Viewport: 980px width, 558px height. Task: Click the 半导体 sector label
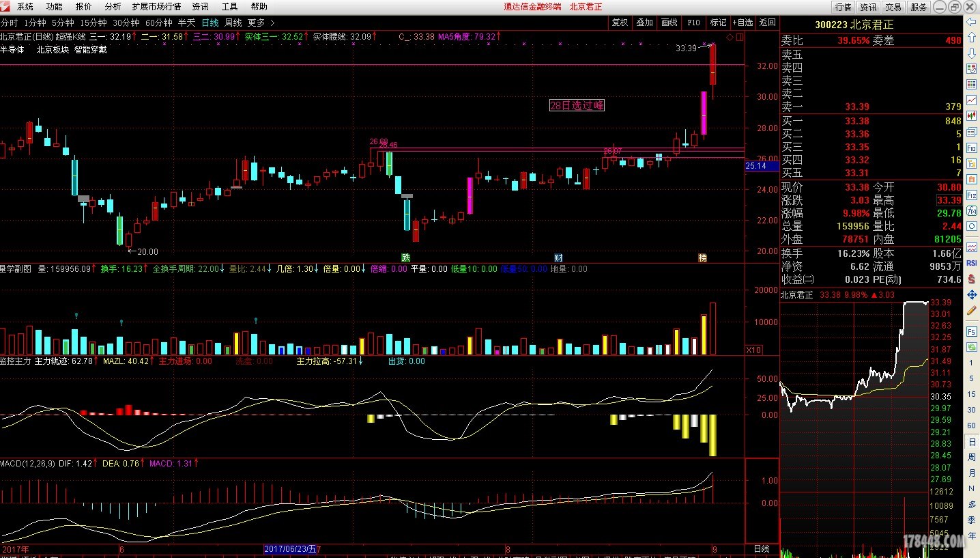[x=12, y=50]
